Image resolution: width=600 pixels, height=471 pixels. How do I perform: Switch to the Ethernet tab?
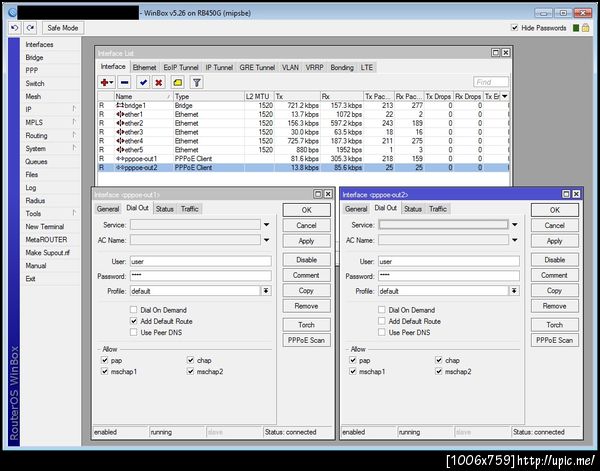(x=144, y=67)
